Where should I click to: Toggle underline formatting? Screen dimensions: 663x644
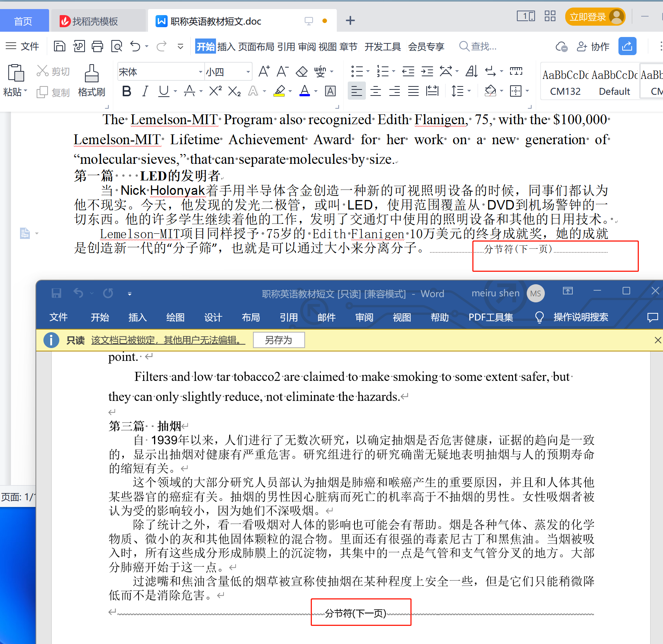tap(163, 91)
